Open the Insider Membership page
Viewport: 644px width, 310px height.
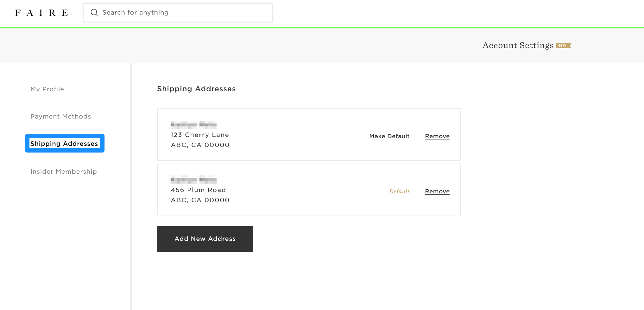click(64, 171)
